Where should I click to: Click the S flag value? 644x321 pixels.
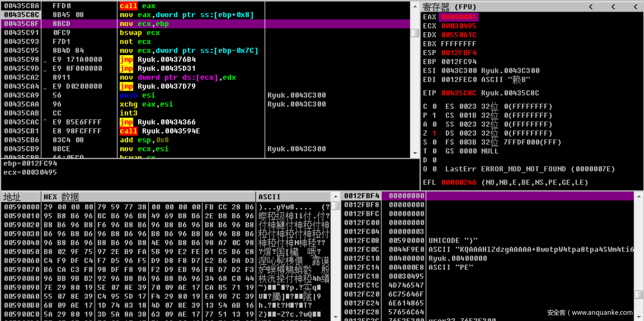pyautogui.click(x=434, y=142)
